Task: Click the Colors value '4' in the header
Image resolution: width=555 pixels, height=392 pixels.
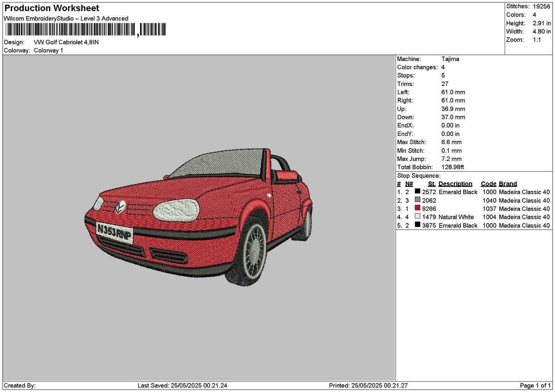Action: click(534, 15)
